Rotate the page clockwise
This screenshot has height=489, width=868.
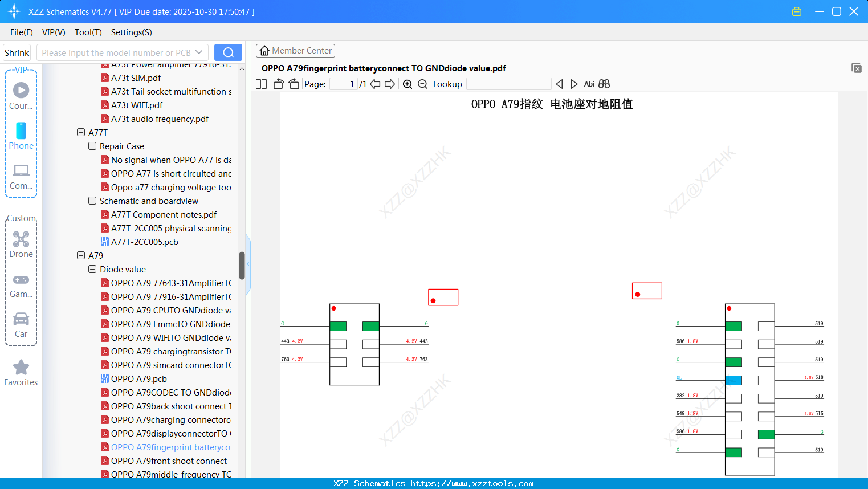(294, 84)
